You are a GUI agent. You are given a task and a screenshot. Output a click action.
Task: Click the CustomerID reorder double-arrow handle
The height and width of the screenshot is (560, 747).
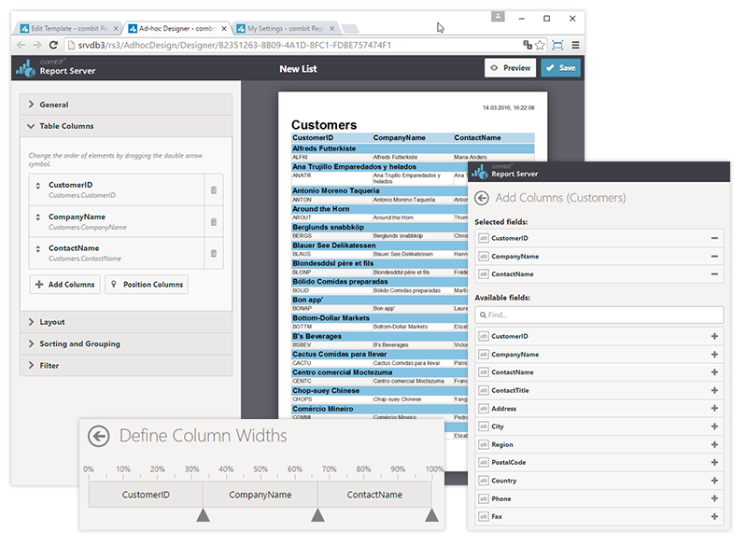pos(38,186)
